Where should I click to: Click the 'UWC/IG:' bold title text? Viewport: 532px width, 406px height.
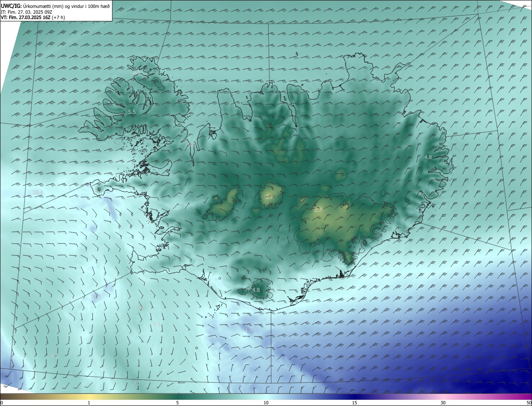pos(11,6)
